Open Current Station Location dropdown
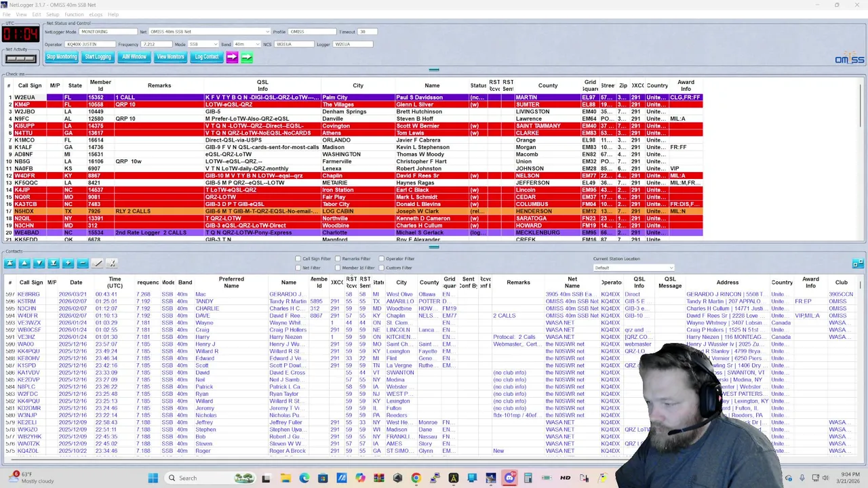 634,268
